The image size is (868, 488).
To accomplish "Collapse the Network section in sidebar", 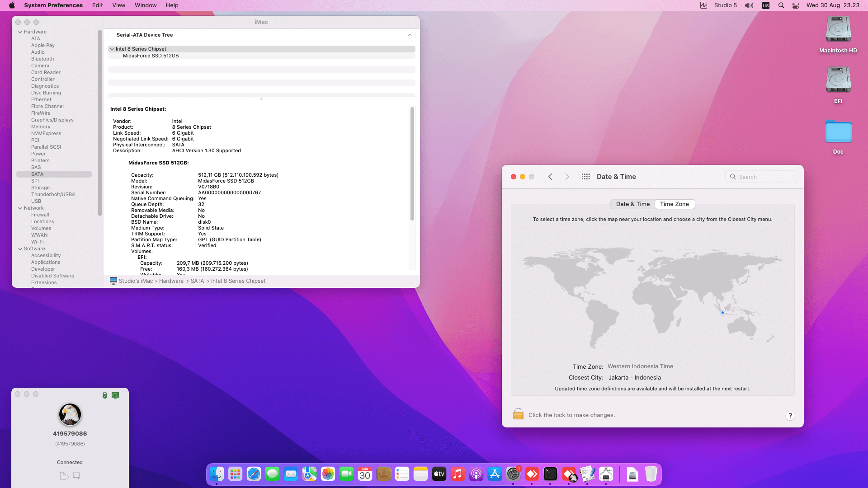I will point(20,208).
